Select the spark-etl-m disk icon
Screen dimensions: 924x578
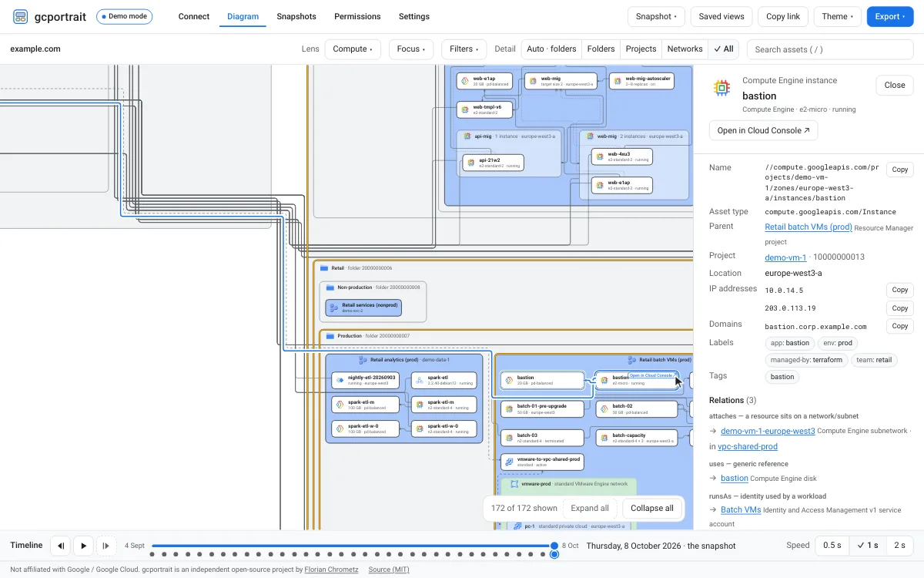(340, 405)
